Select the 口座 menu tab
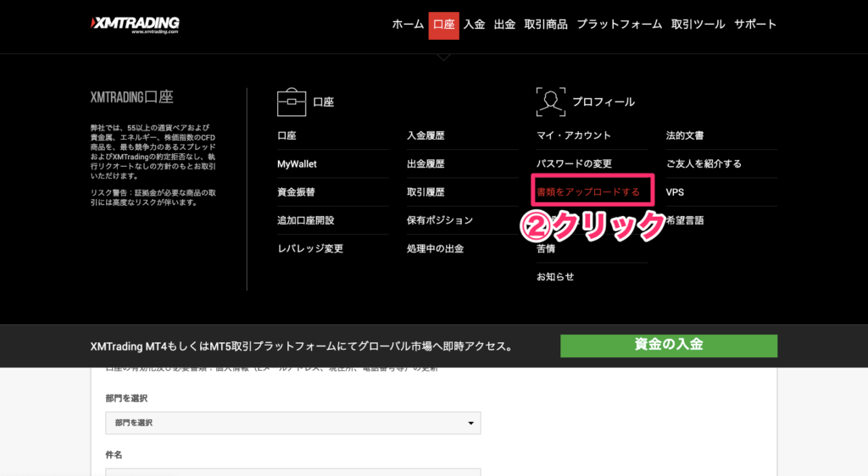 (x=443, y=25)
